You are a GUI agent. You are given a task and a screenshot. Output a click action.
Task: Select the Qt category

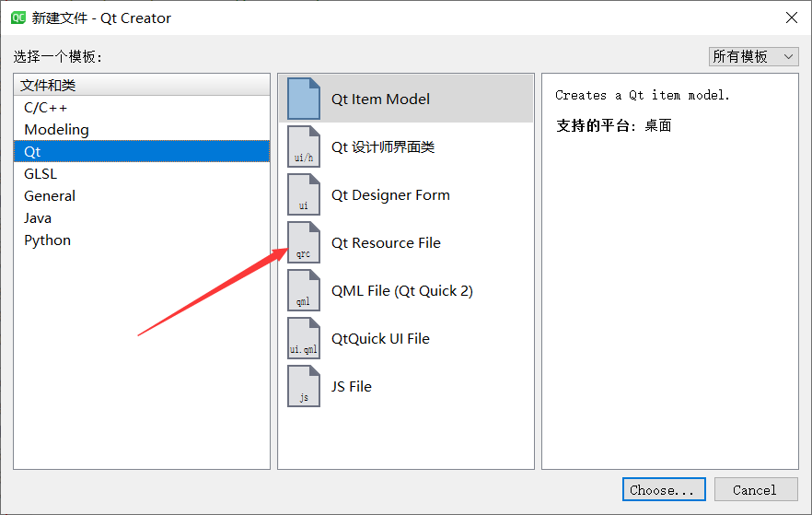click(142, 151)
